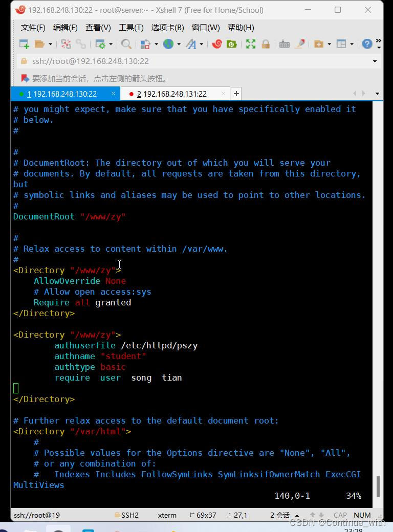Image resolution: width=393 pixels, height=532 pixels.
Task: Expand the properties dropdown arrow
Action: click(x=111, y=44)
